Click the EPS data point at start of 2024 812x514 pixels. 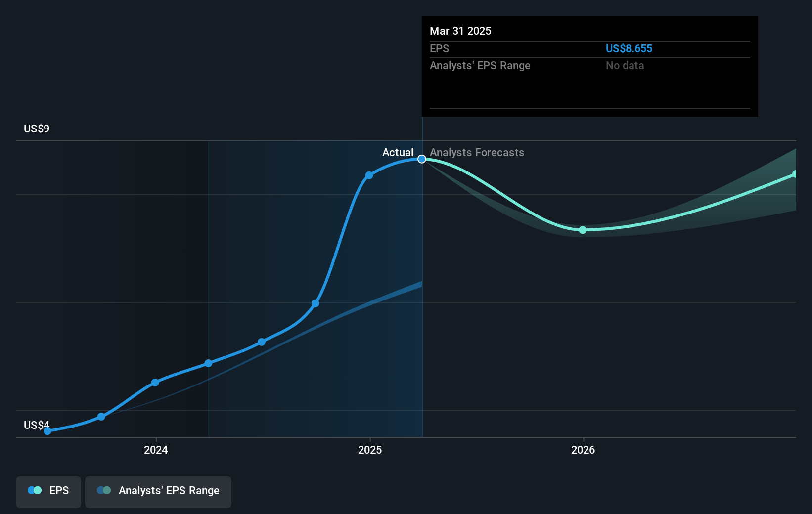tap(155, 383)
